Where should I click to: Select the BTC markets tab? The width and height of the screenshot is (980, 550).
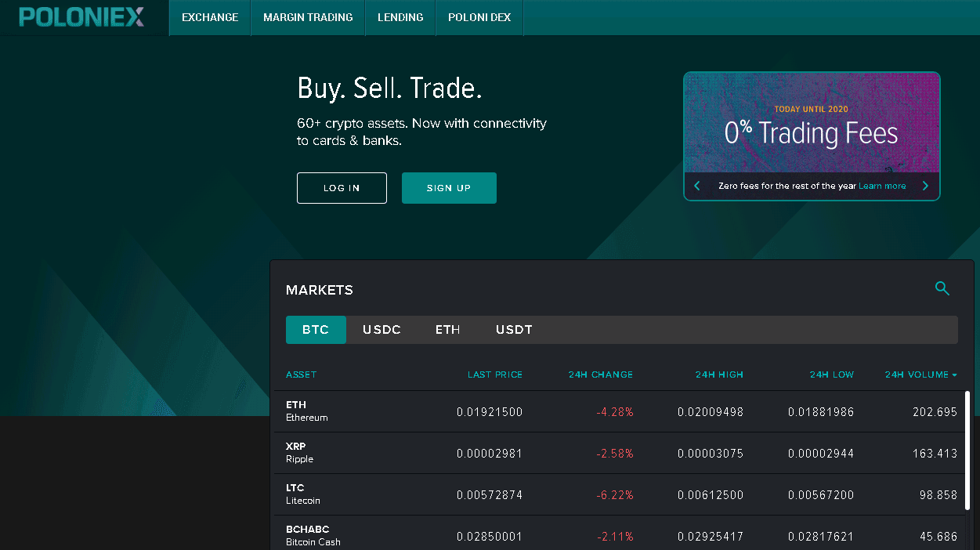316,330
